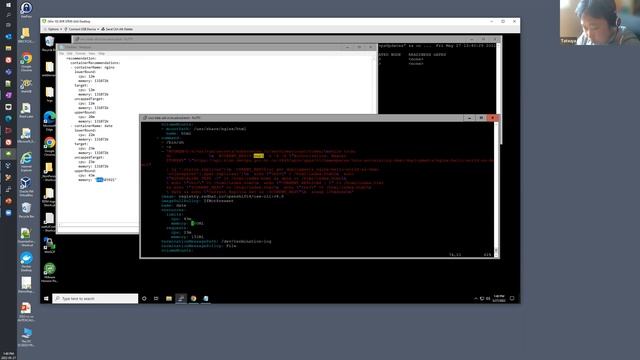Open Chrome from the remote taskbar
Screen dimensions: 640x360
click(x=193, y=299)
